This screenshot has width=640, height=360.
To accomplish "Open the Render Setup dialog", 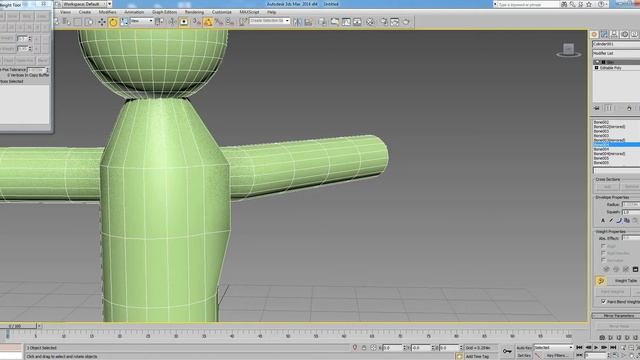I will click(384, 22).
